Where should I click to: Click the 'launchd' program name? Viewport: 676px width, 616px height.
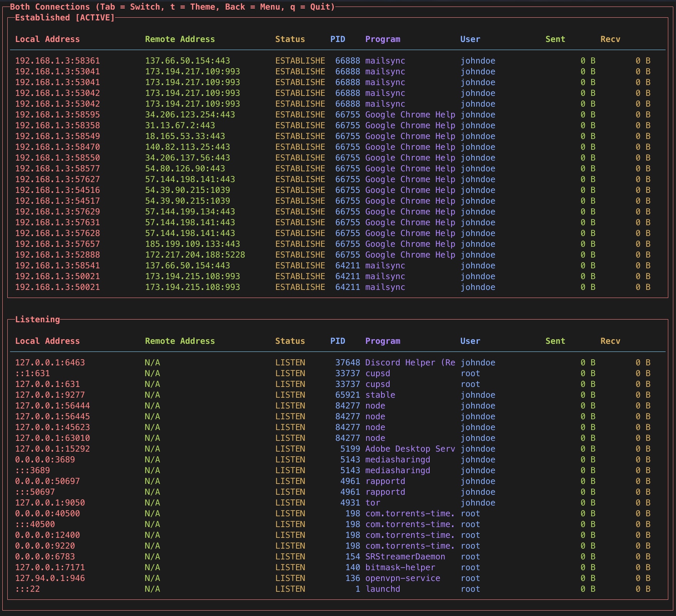pos(383,589)
